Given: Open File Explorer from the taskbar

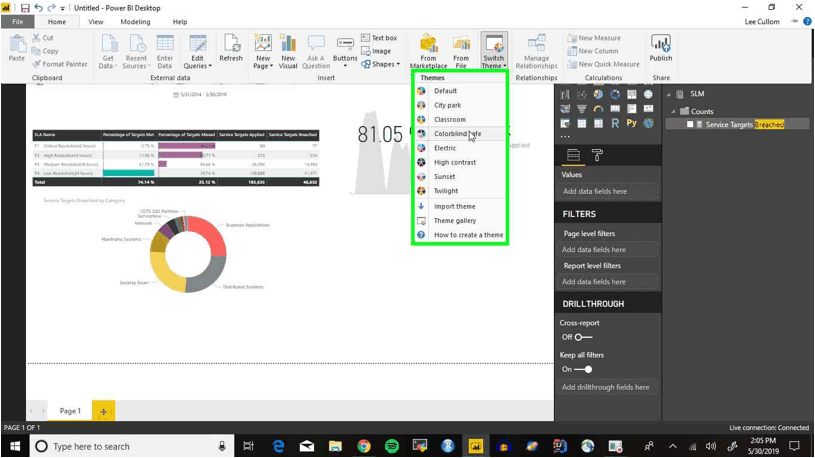Looking at the screenshot, I should [335, 446].
